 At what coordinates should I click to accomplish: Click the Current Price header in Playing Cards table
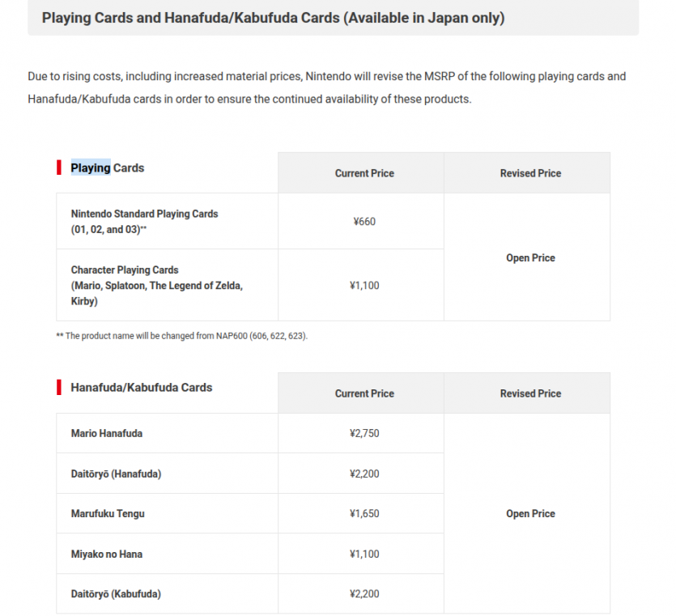[364, 173]
